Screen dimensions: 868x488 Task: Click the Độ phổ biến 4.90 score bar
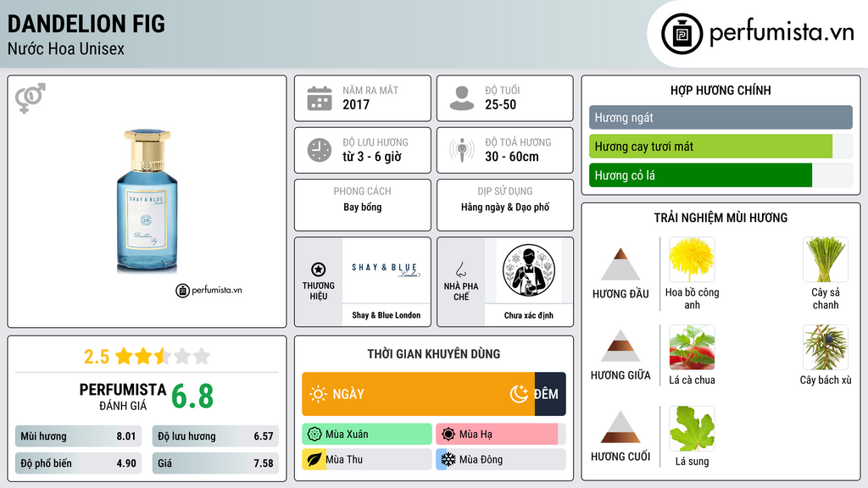[x=78, y=463]
